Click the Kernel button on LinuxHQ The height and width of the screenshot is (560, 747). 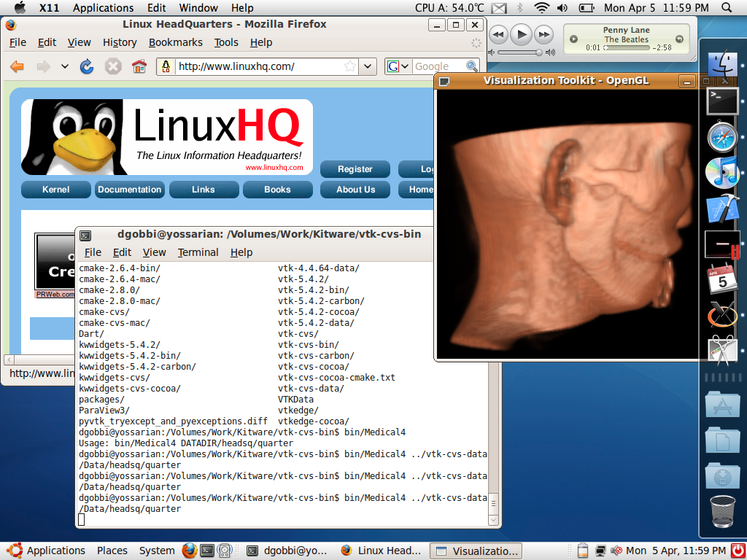click(55, 190)
